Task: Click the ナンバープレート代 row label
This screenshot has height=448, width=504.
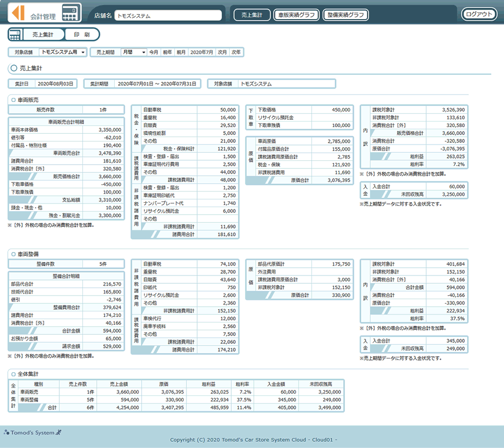Action: pos(164,203)
